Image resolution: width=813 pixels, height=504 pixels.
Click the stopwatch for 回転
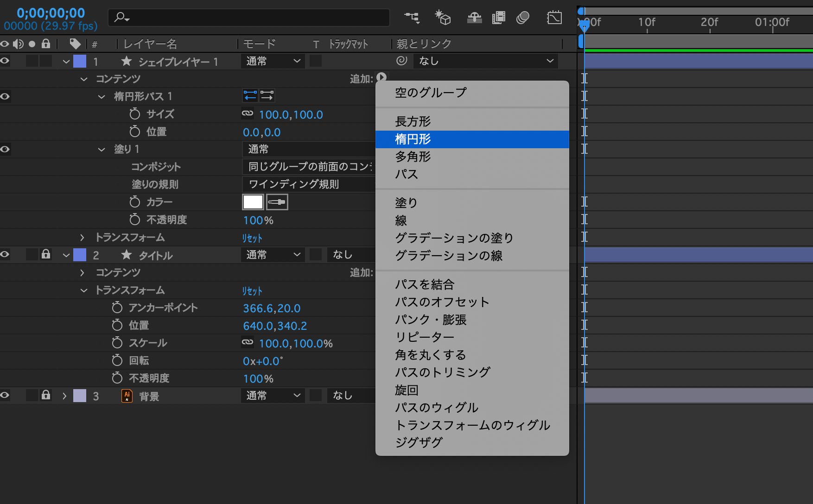pos(117,360)
